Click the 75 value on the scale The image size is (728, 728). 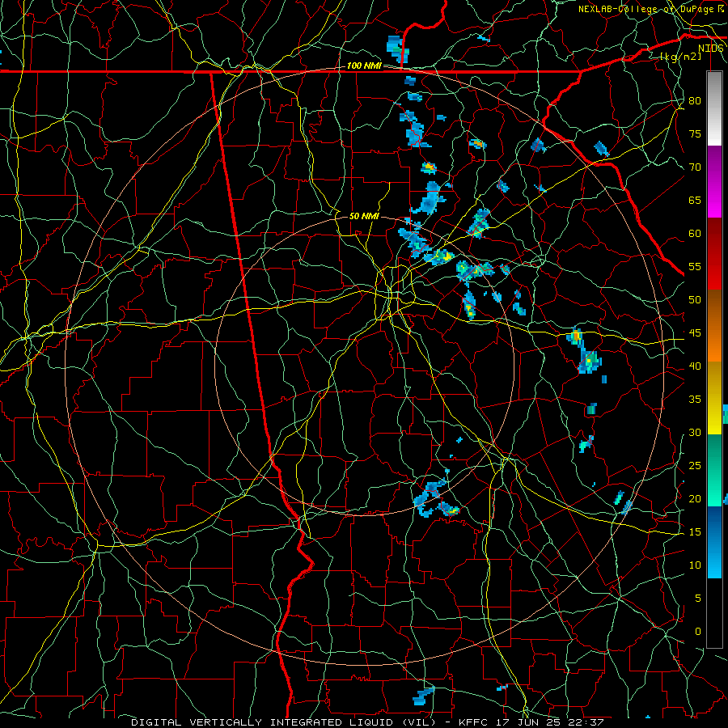click(695, 134)
